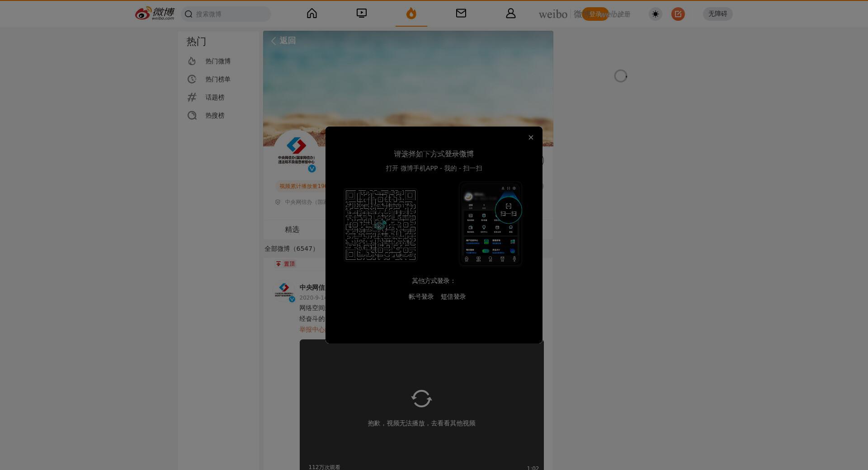868x470 pixels.
Task: Click the 1:02 video duration
Action: pyautogui.click(x=533, y=468)
